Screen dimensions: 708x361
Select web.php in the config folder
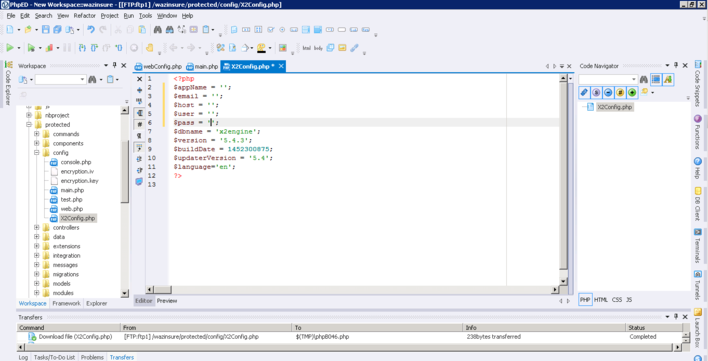pyautogui.click(x=72, y=209)
